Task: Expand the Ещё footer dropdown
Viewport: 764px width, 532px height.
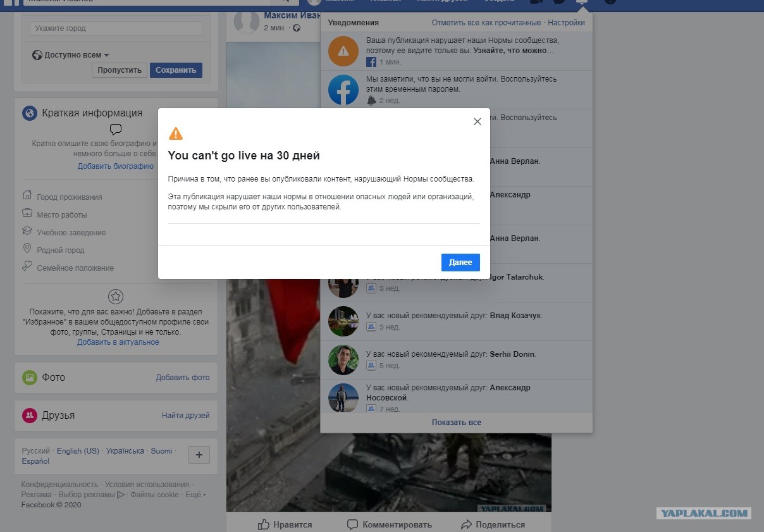Action: pos(195,495)
